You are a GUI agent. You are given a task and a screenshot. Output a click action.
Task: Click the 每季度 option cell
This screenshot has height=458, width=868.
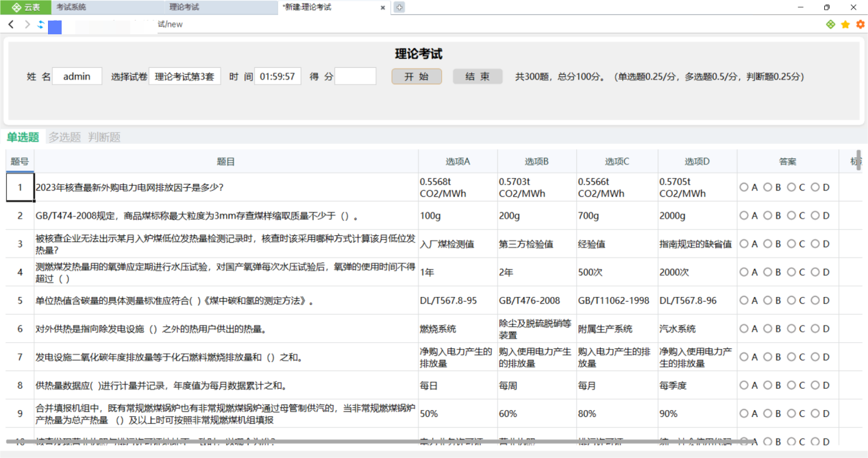(697, 385)
